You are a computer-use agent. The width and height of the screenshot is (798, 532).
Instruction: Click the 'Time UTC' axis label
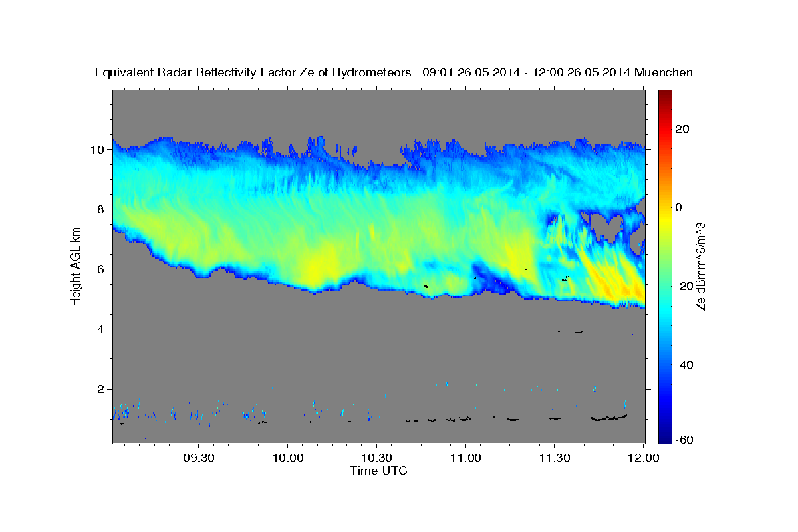378,471
